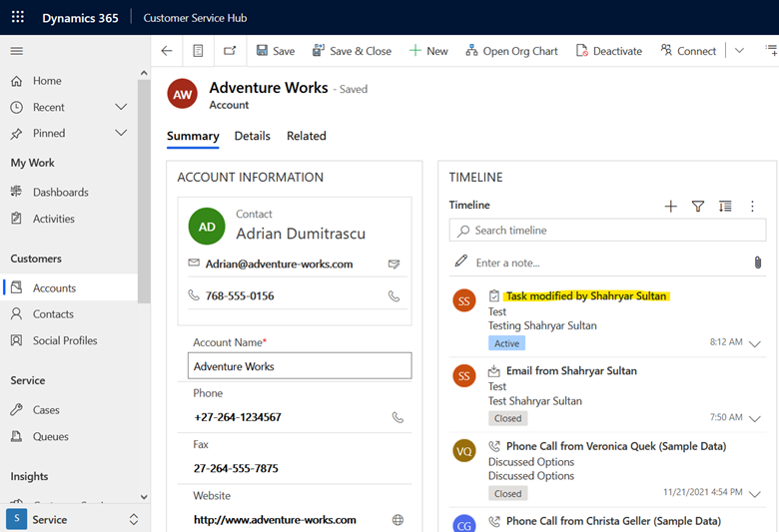
Task: Click the Customer Service Hub title
Action: click(195, 18)
